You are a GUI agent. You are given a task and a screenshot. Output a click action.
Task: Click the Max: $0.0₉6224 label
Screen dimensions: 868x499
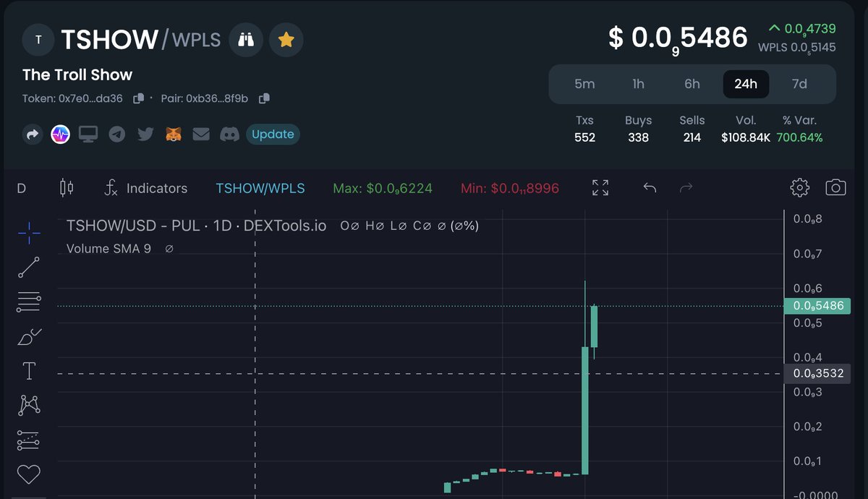point(383,189)
